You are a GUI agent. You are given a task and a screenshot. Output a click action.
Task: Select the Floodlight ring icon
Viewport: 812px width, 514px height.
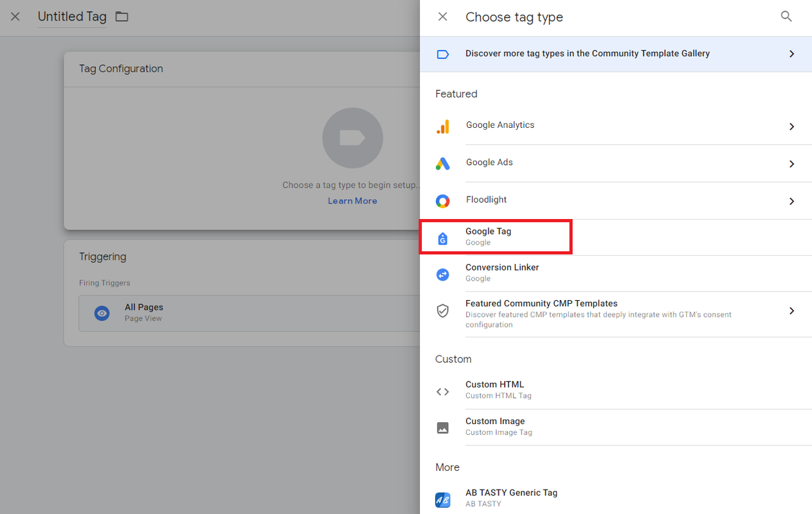442,201
